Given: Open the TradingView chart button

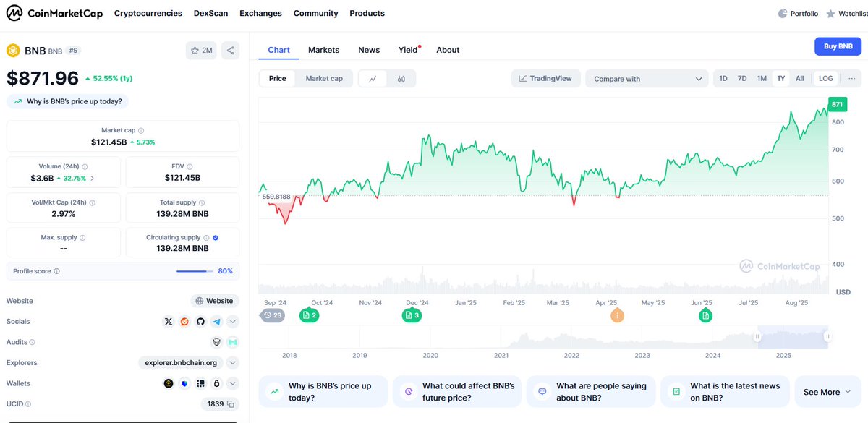Looking at the screenshot, I should pos(546,79).
